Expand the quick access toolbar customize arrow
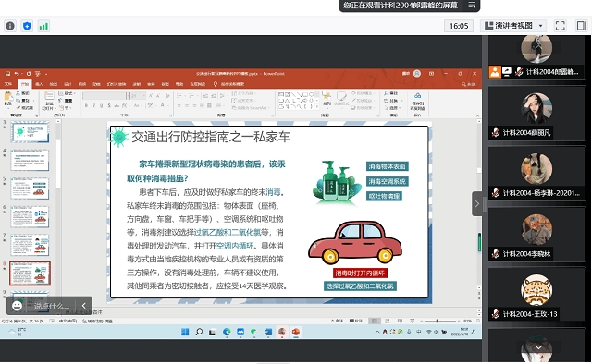 pos(46,74)
